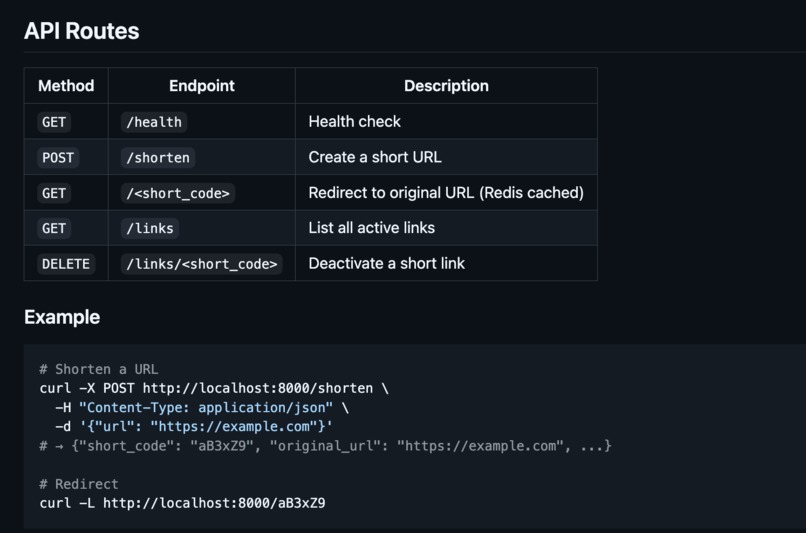
Task: Click the Description column header
Action: (x=446, y=86)
